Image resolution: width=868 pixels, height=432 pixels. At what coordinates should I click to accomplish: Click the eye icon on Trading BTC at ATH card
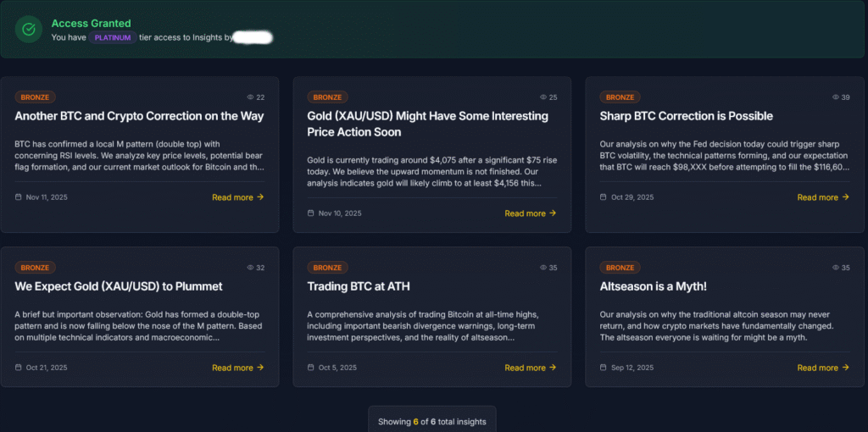coord(542,268)
